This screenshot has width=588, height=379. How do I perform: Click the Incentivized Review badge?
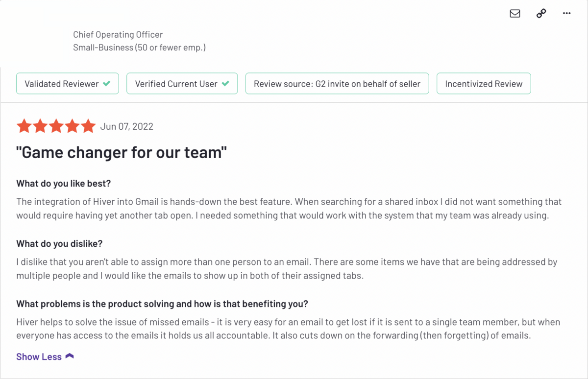tap(484, 84)
